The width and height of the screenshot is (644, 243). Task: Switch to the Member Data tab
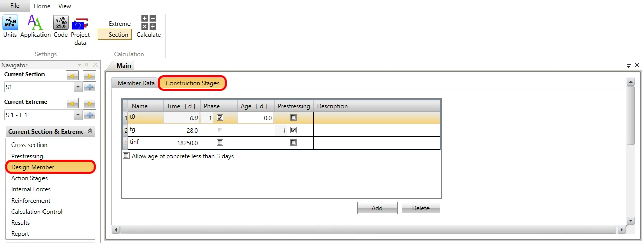pyautogui.click(x=136, y=83)
